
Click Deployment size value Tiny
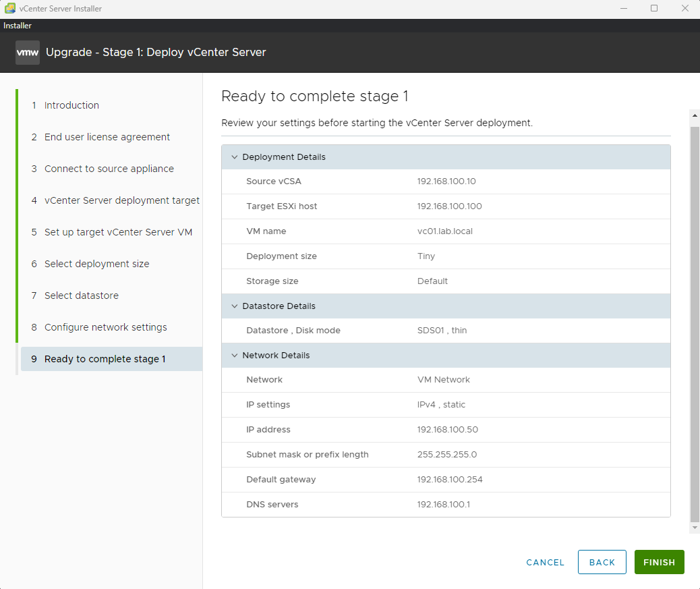pos(426,256)
